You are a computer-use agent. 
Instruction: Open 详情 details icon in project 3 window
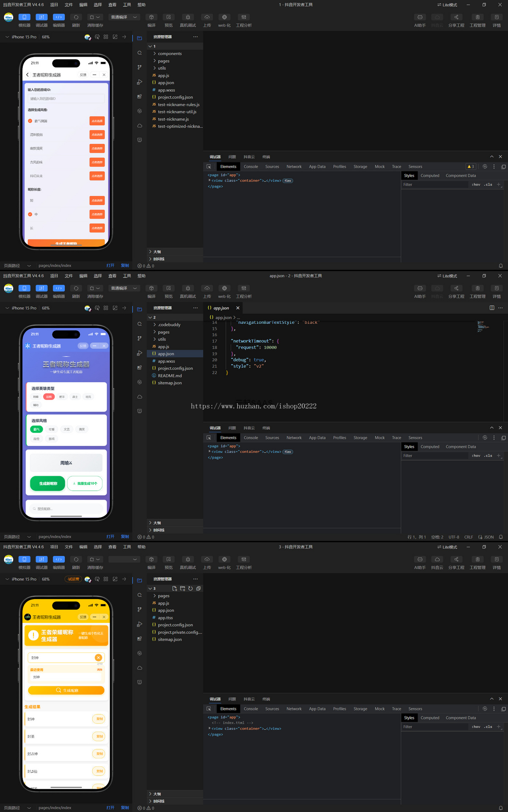(497, 559)
